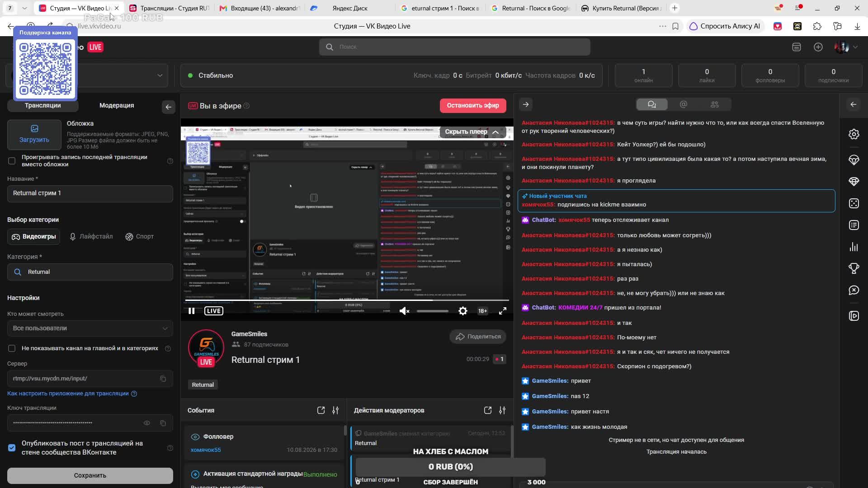This screenshot has height=488, width=868.
Task: Pop out Действия модераторов panel
Action: (x=488, y=410)
